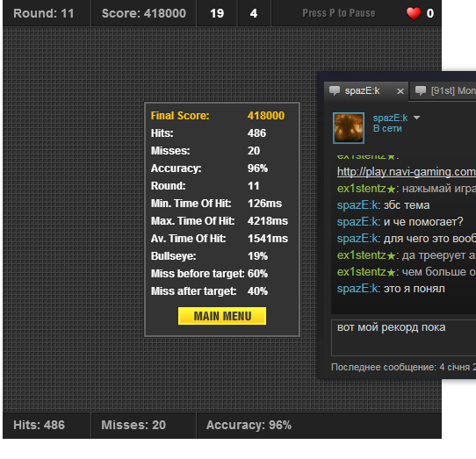Click the 'Последнее сообщение' timestamp line
The height and width of the screenshot is (459, 476).
(x=403, y=367)
